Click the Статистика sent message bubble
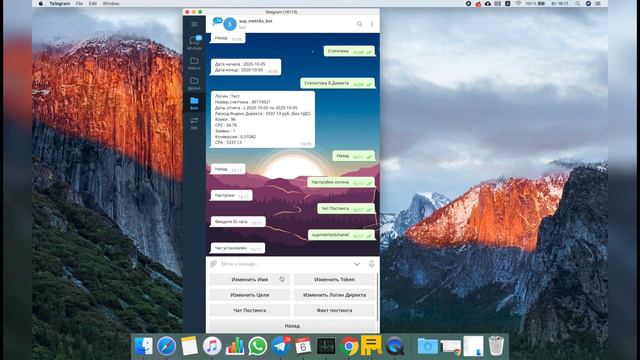The height and width of the screenshot is (360, 640). tap(350, 51)
